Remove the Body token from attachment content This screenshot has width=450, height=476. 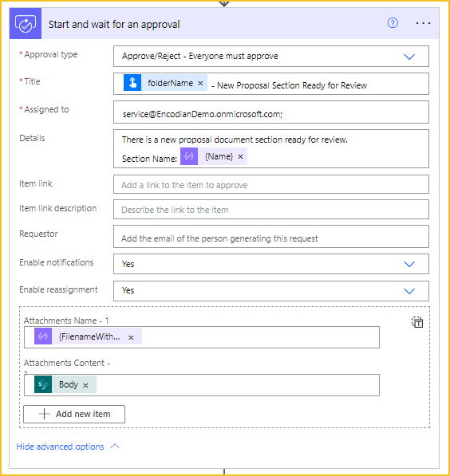pos(85,385)
